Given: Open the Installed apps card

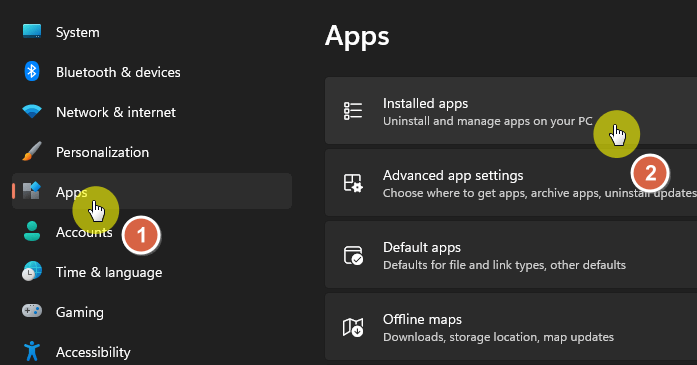Looking at the screenshot, I should click(511, 111).
